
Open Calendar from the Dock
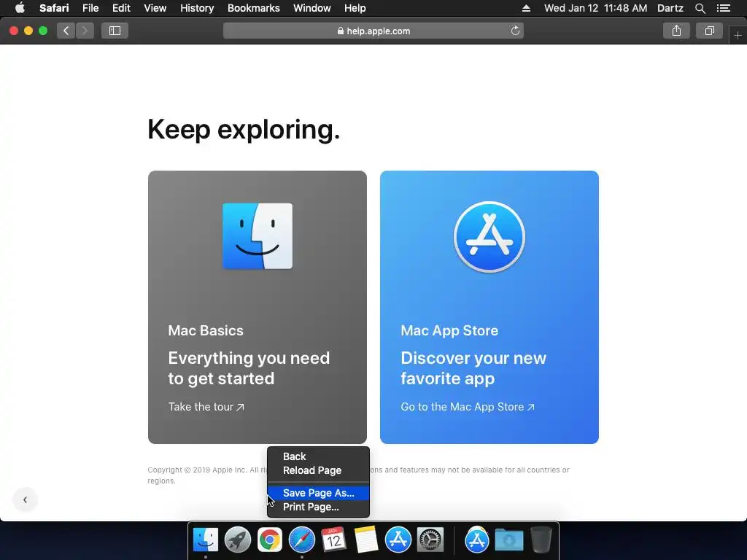point(334,540)
